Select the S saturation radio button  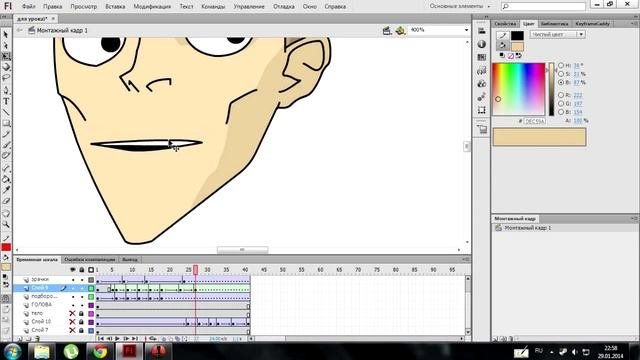coord(561,74)
